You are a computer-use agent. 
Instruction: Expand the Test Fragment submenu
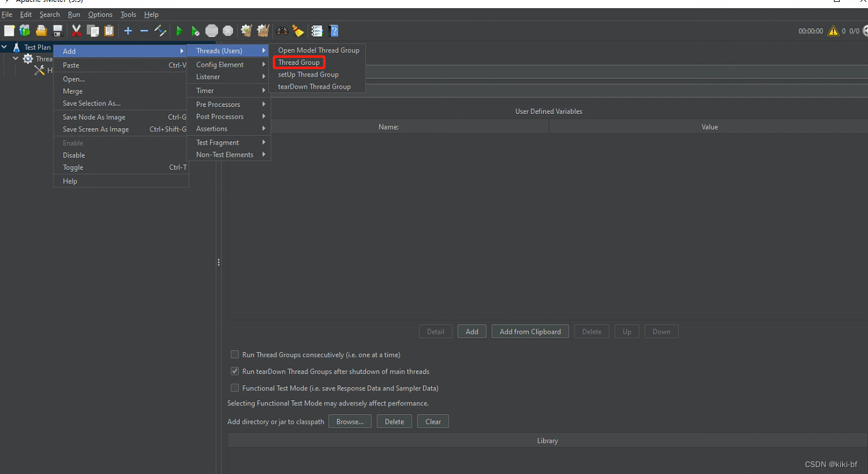click(229, 143)
